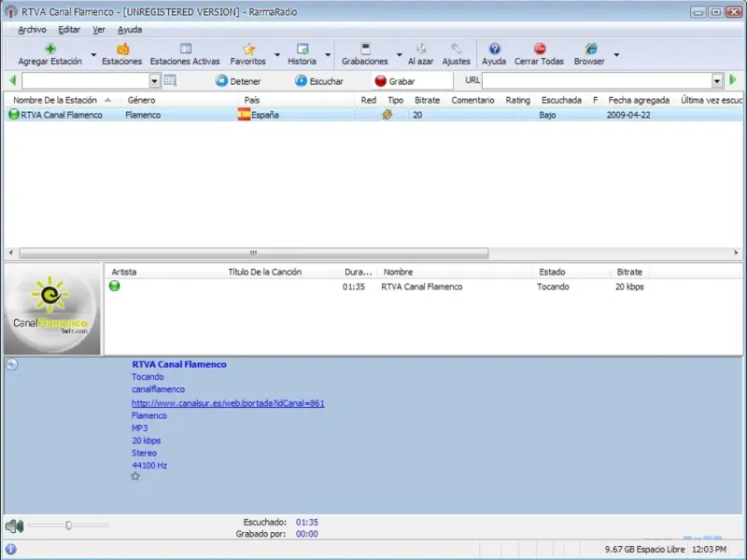747x560 pixels.
Task: Select the RTVA Canal Flamenco station row
Action: pos(62,115)
